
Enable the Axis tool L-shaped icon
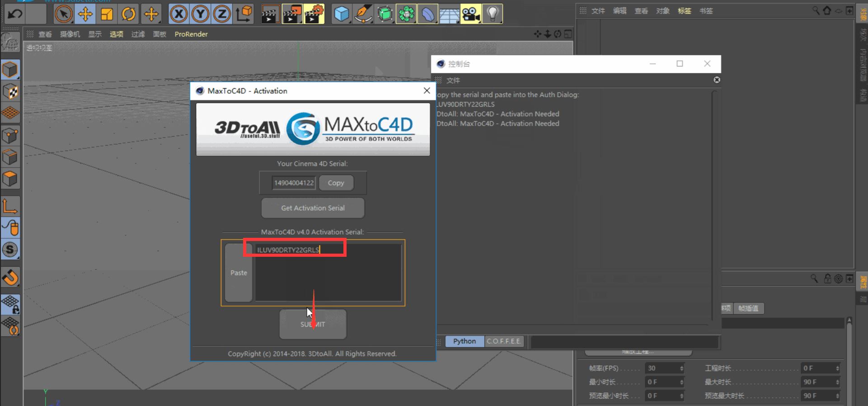tap(10, 206)
